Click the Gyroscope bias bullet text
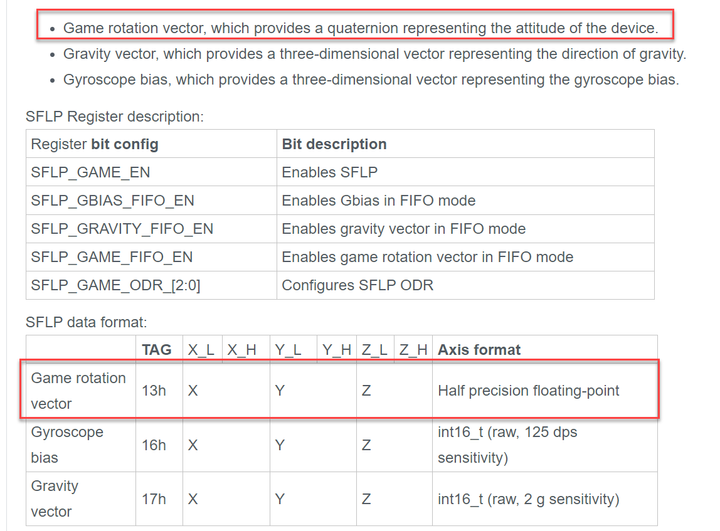Image resolution: width=720 pixels, height=531 pixels. (x=370, y=79)
